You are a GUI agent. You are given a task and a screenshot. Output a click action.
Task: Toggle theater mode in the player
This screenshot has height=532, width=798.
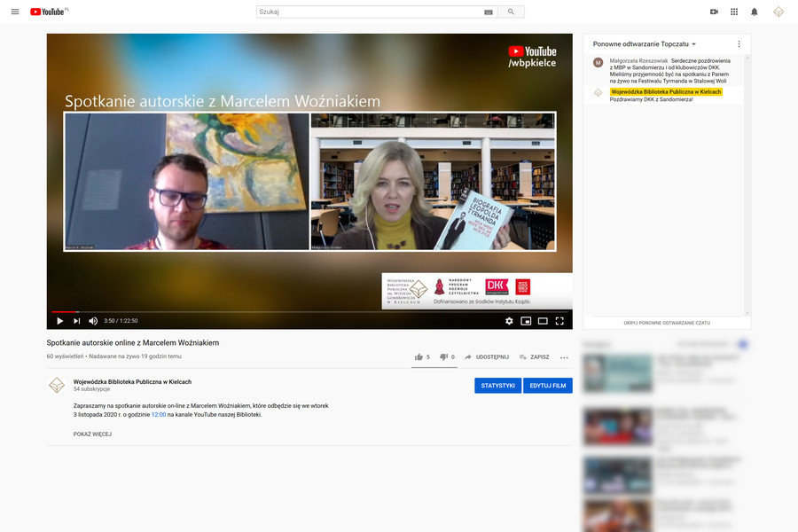point(543,321)
